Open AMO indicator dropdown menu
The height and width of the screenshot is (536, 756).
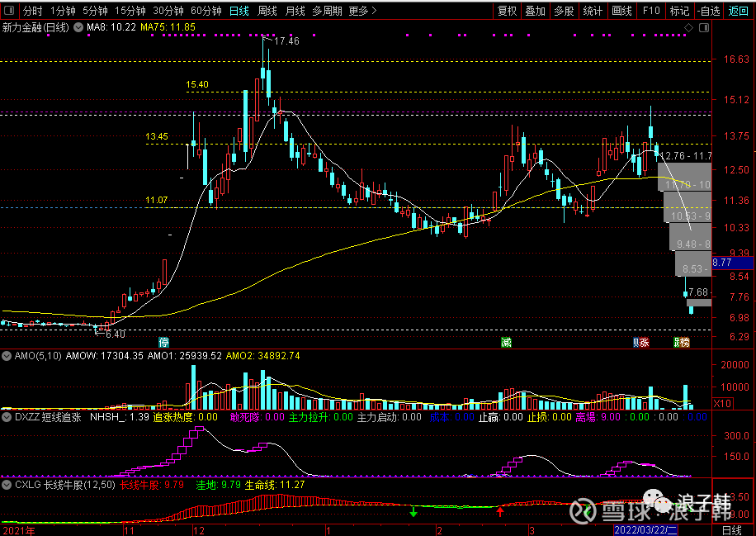click(7, 356)
